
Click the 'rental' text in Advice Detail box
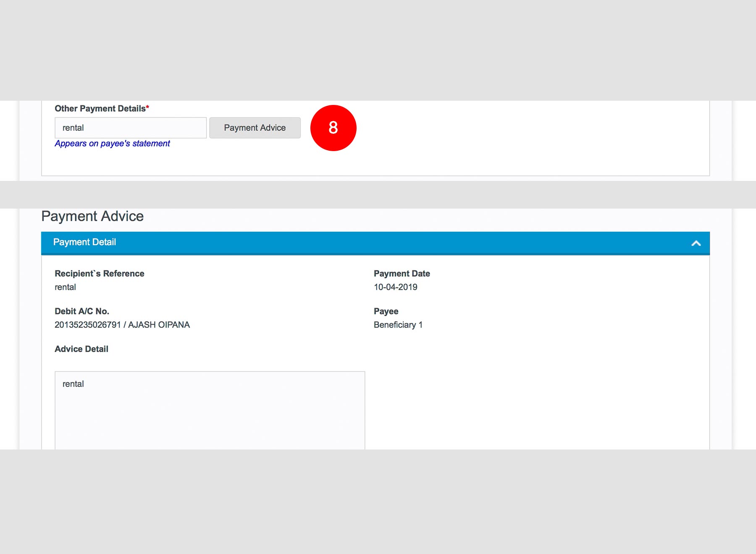click(73, 384)
